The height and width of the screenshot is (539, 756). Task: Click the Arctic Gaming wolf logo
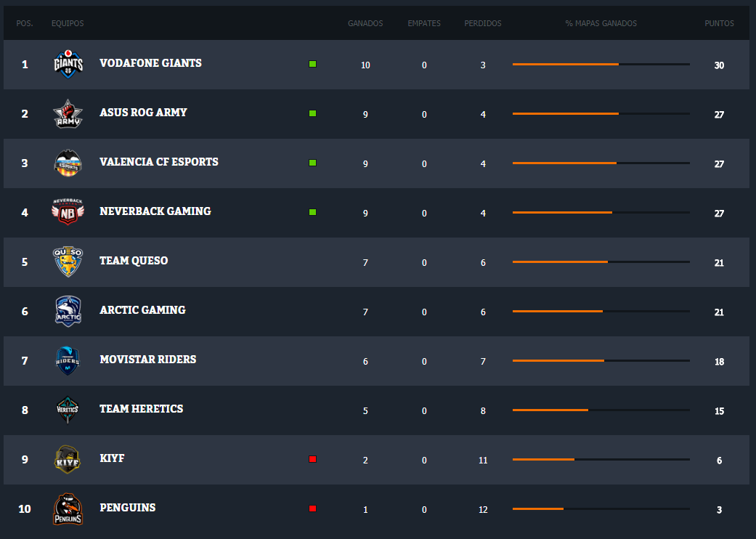pos(68,311)
